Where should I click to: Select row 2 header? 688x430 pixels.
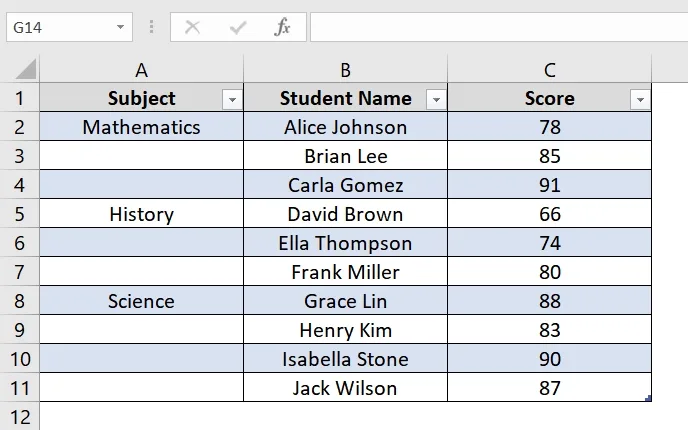click(x=19, y=126)
